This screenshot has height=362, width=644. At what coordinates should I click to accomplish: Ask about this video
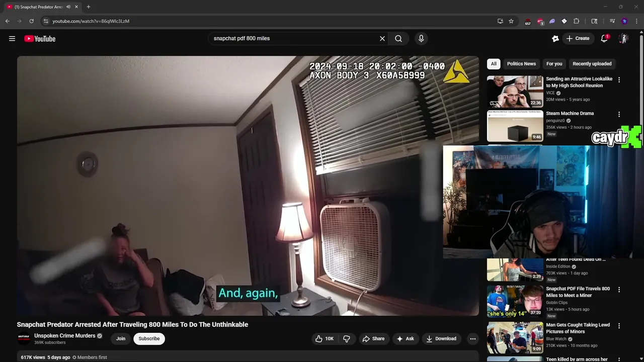(x=405, y=339)
